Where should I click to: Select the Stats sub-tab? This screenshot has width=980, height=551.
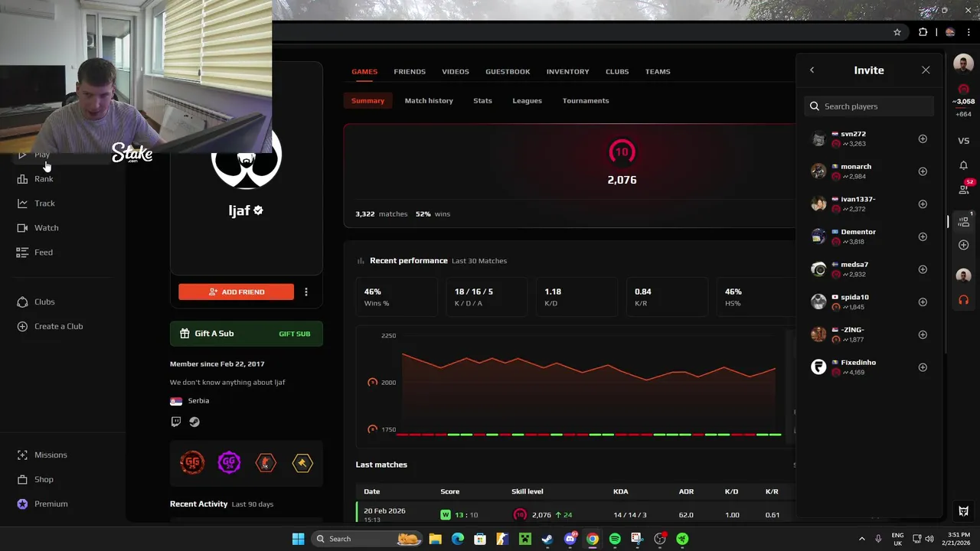pos(482,101)
